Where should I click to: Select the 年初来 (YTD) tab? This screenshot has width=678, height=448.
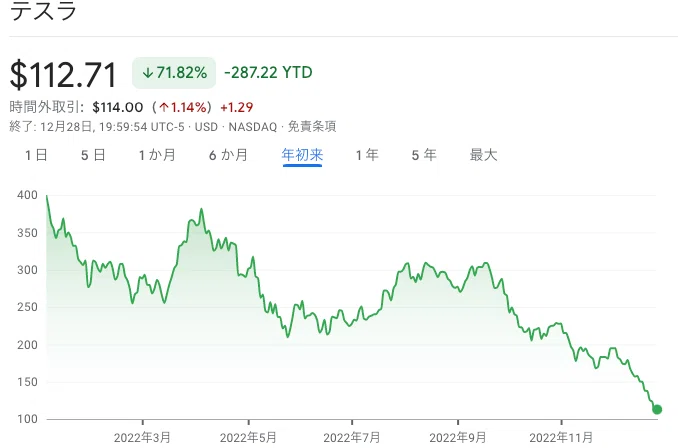tap(302, 155)
